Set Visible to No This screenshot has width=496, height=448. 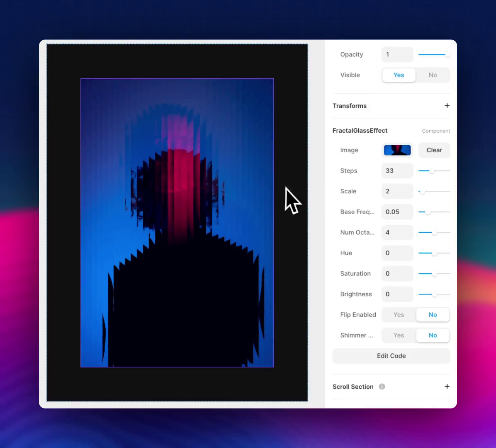click(x=433, y=75)
